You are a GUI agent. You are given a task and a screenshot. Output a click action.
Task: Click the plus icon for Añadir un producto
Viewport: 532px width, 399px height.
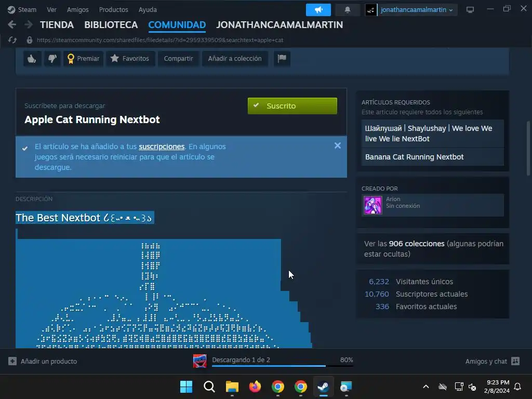point(12,361)
